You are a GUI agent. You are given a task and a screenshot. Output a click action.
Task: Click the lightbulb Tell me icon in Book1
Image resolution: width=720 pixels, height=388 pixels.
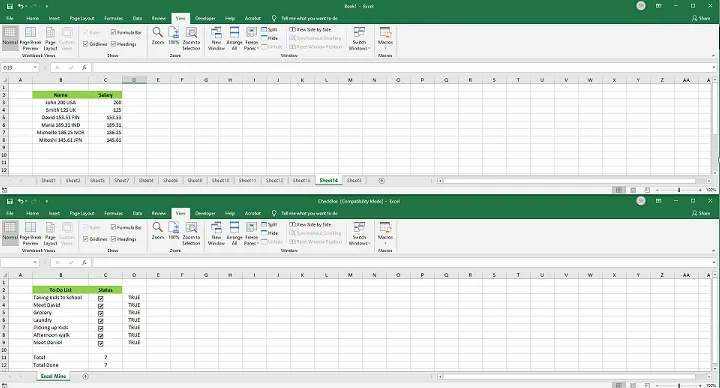click(x=274, y=18)
